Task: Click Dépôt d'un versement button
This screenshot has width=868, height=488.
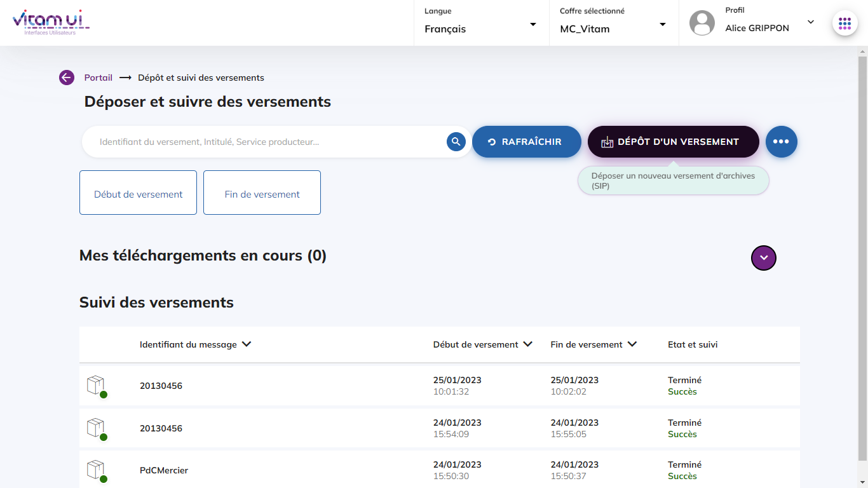Action: pos(673,142)
